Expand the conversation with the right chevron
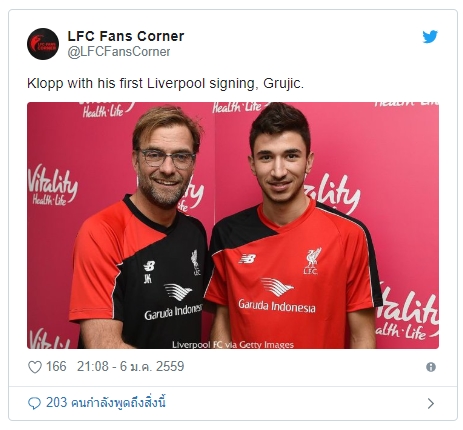Image resolution: width=463 pixels, height=430 pixels. pyautogui.click(x=431, y=403)
